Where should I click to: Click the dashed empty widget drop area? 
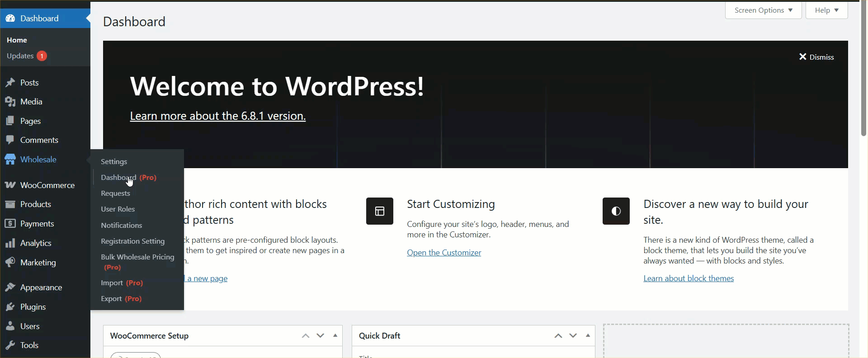pyautogui.click(x=726, y=341)
